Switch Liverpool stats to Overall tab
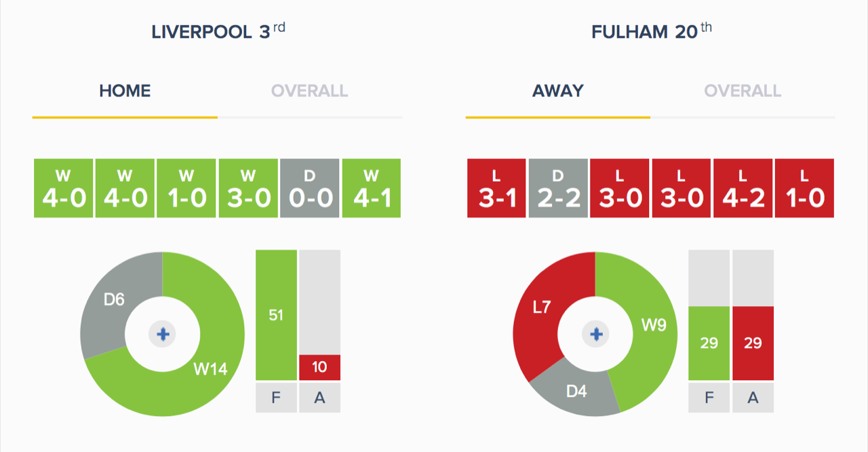Image resolution: width=868 pixels, height=452 pixels. tap(310, 91)
